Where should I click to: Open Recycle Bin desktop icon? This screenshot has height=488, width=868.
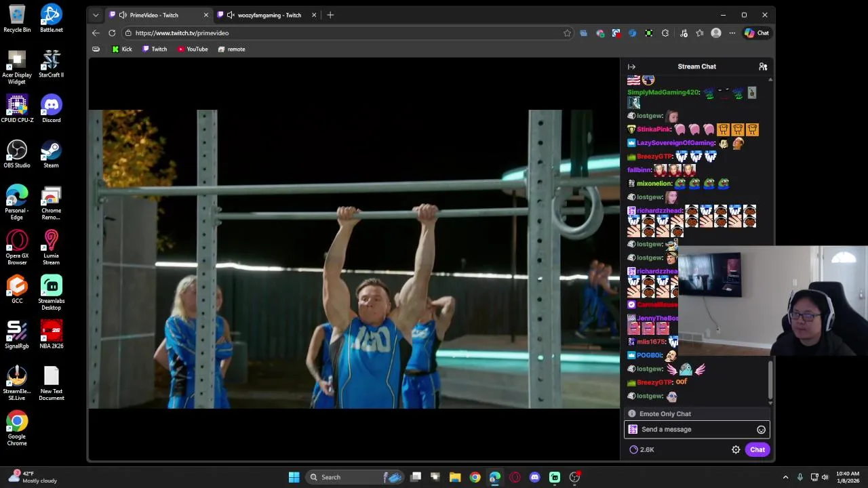point(17,19)
